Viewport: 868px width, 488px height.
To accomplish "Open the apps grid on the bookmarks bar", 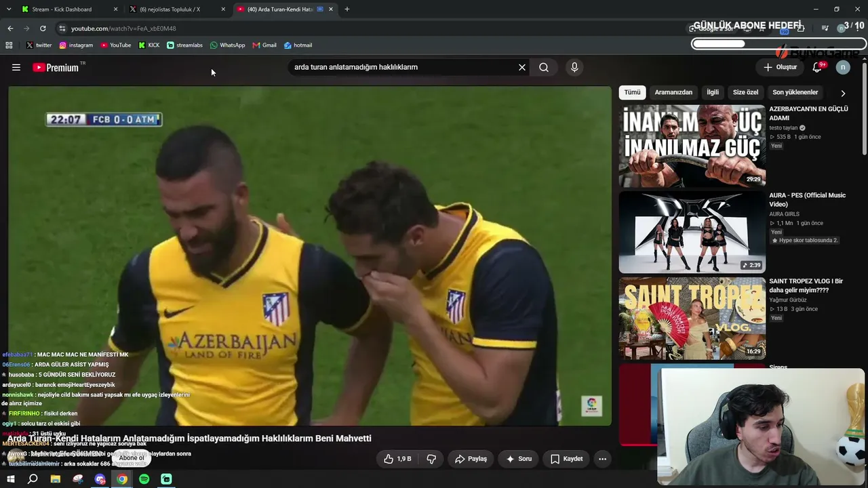I will point(9,45).
